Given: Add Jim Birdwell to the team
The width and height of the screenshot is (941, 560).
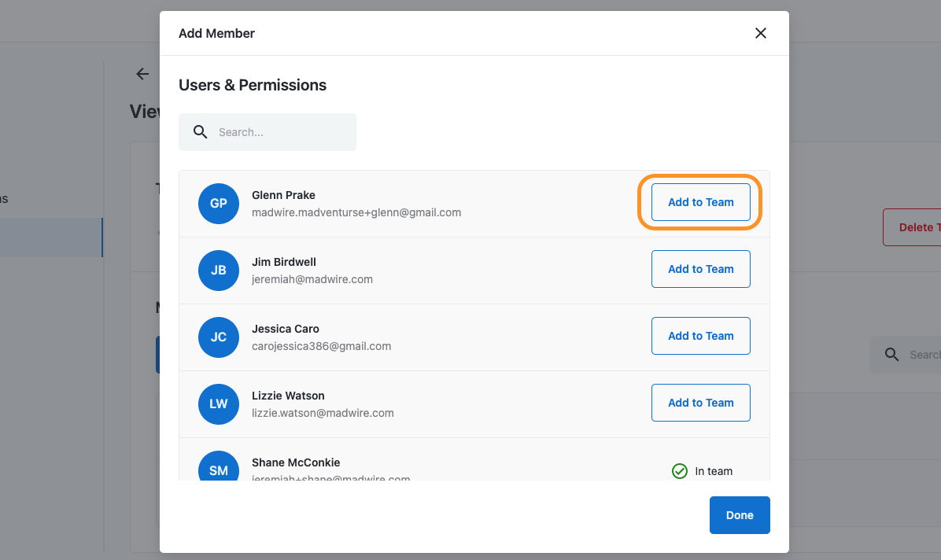Looking at the screenshot, I should [701, 269].
